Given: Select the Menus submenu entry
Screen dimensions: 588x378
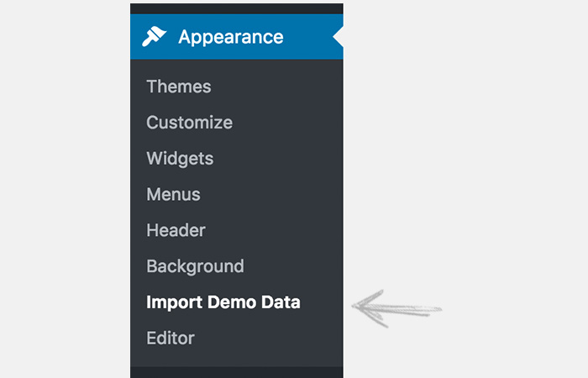Looking at the screenshot, I should (173, 194).
